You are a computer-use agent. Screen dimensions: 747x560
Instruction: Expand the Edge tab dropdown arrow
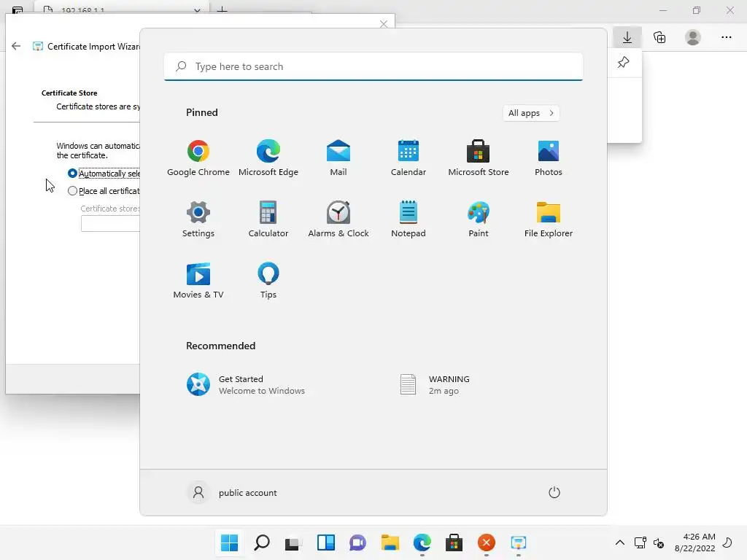tap(197, 10)
